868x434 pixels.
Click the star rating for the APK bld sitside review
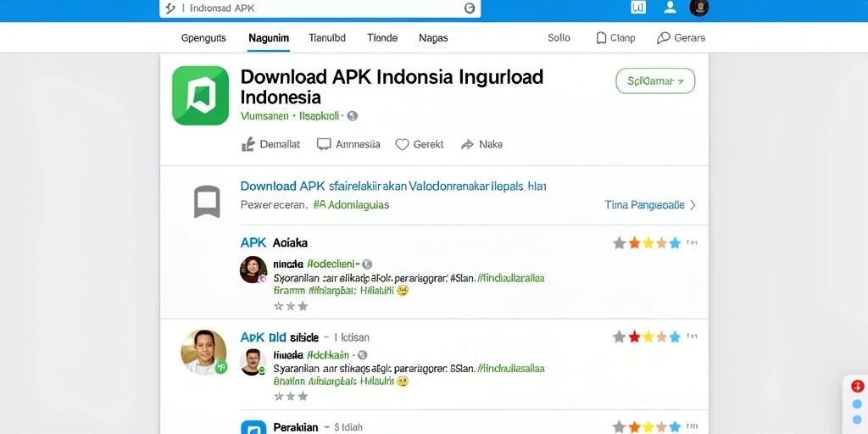click(647, 337)
